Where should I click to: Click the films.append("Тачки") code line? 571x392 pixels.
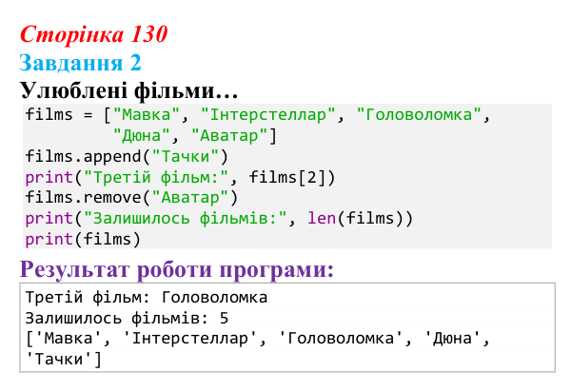(x=127, y=156)
